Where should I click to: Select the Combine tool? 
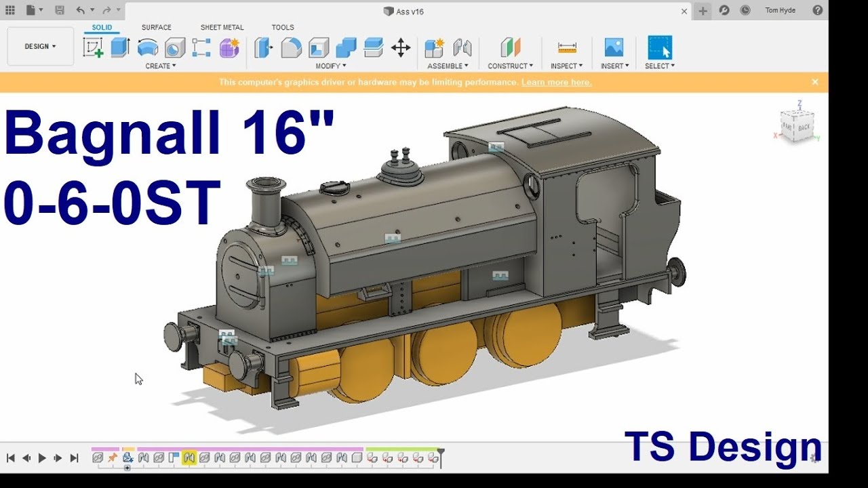(346, 47)
